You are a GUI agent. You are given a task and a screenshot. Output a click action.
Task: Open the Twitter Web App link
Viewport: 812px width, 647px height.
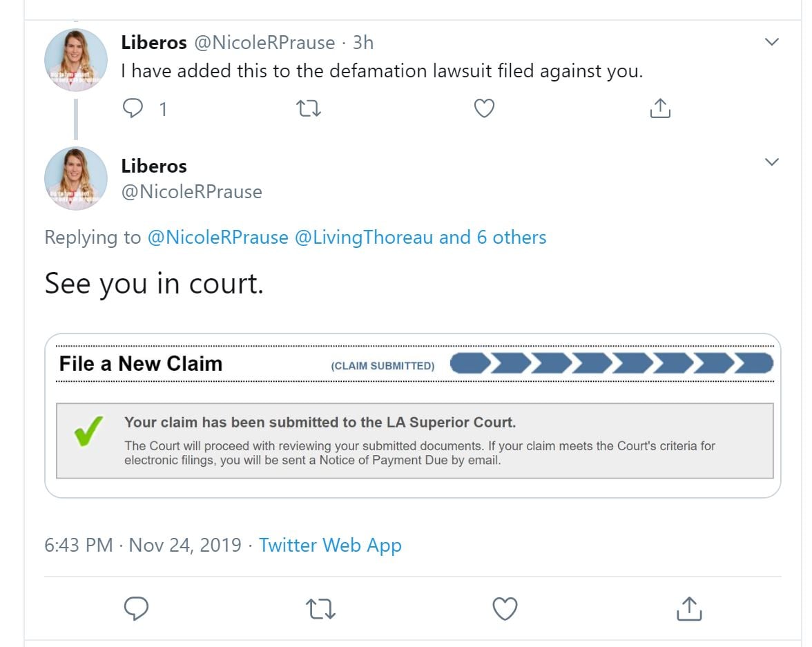click(x=330, y=545)
